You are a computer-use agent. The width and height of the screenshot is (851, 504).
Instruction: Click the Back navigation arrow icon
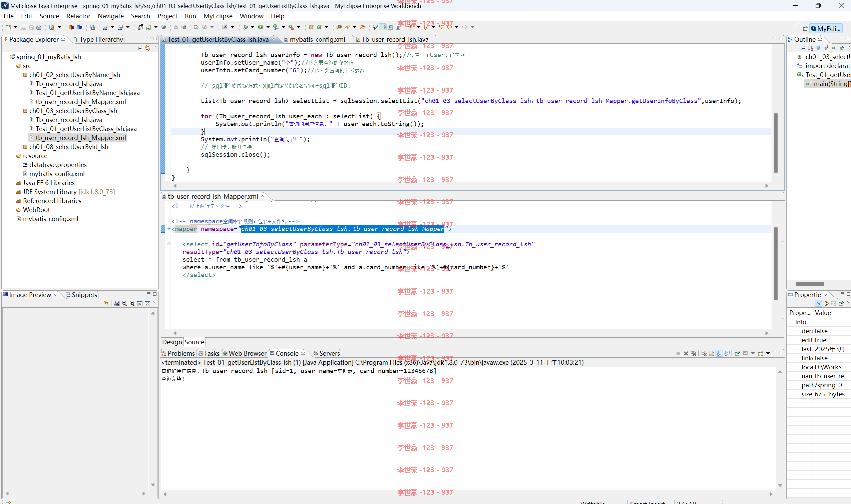tap(449, 27)
